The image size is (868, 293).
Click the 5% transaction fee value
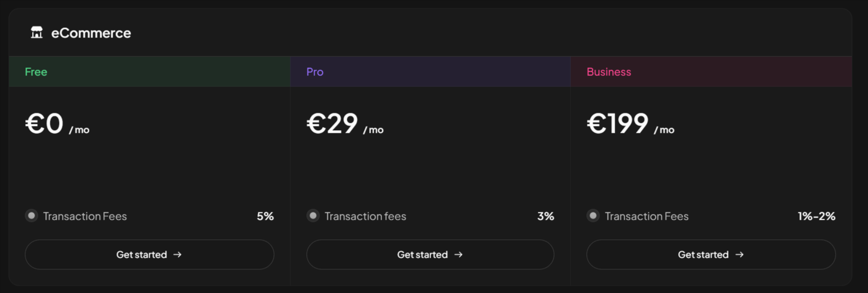pos(265,216)
